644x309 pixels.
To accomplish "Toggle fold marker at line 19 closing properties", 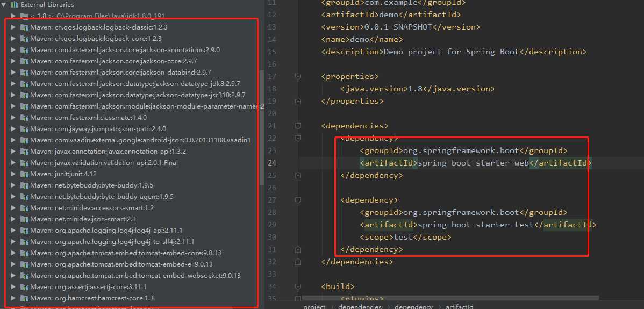I will coord(298,101).
